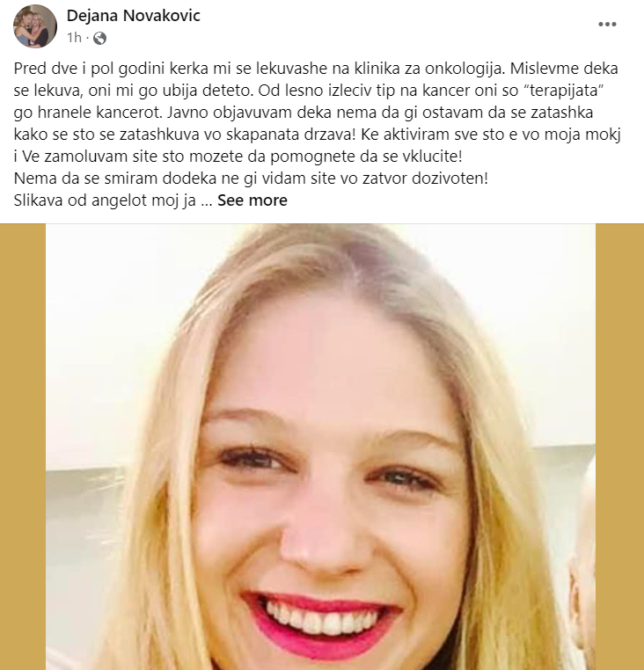Click the 1h post timestamp
The width and height of the screenshot is (644, 670).
point(74,38)
